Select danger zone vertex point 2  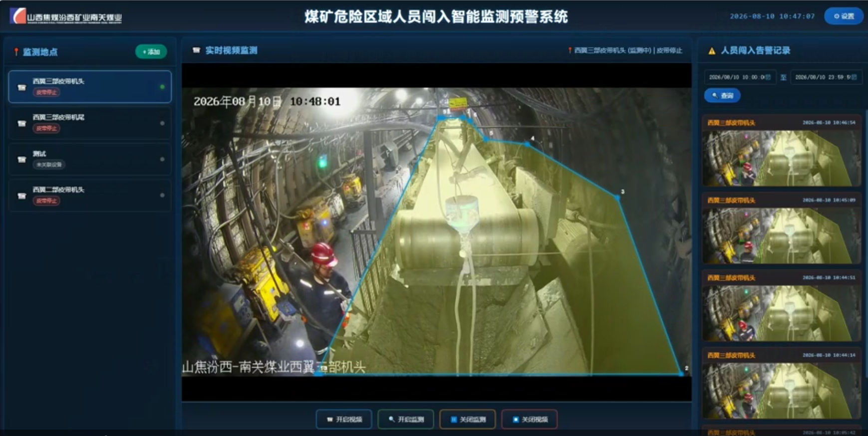pos(682,373)
